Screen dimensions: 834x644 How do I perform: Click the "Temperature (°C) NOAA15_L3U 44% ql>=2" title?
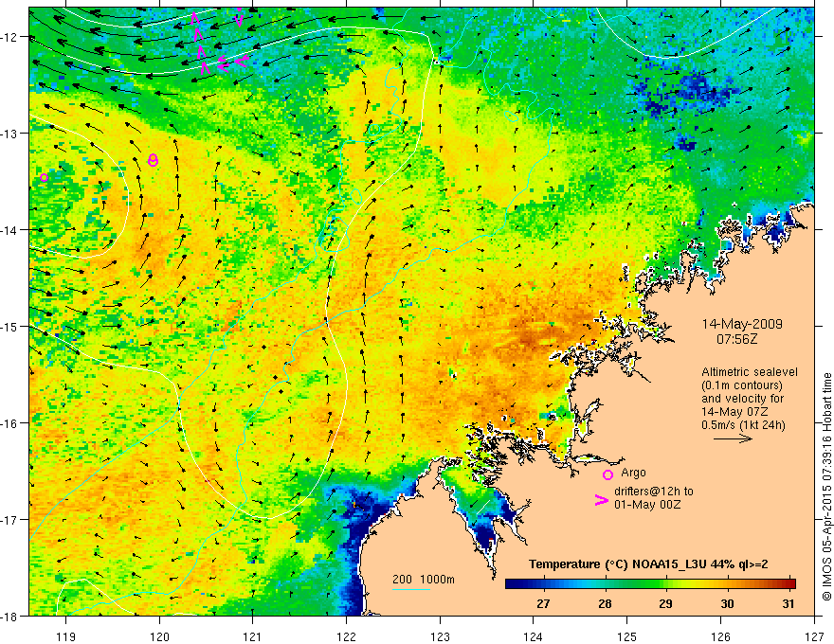648,564
